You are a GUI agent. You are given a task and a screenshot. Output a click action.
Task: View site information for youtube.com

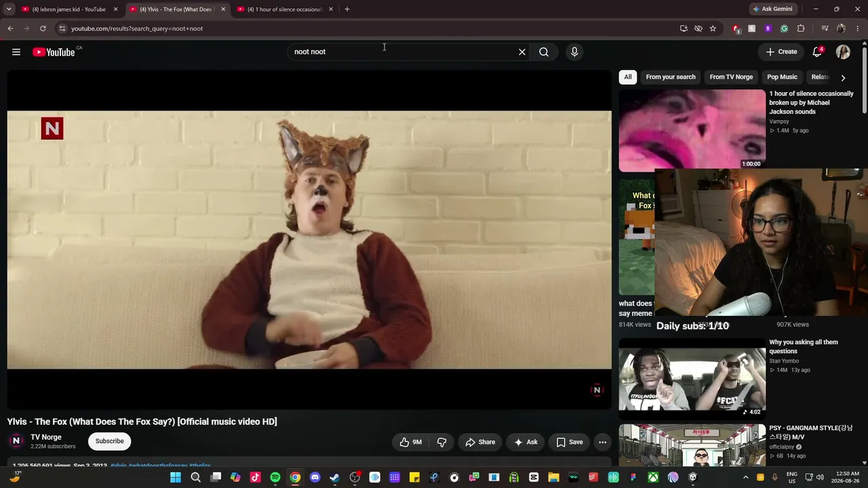point(62,28)
